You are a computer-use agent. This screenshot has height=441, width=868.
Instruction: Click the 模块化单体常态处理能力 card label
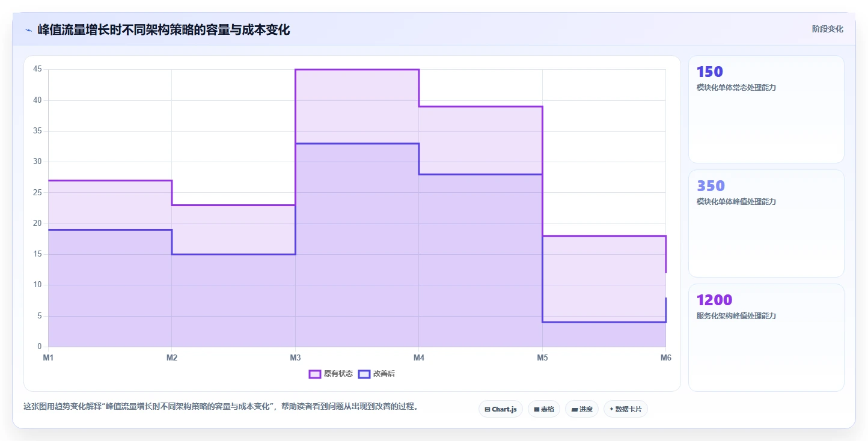(736, 88)
